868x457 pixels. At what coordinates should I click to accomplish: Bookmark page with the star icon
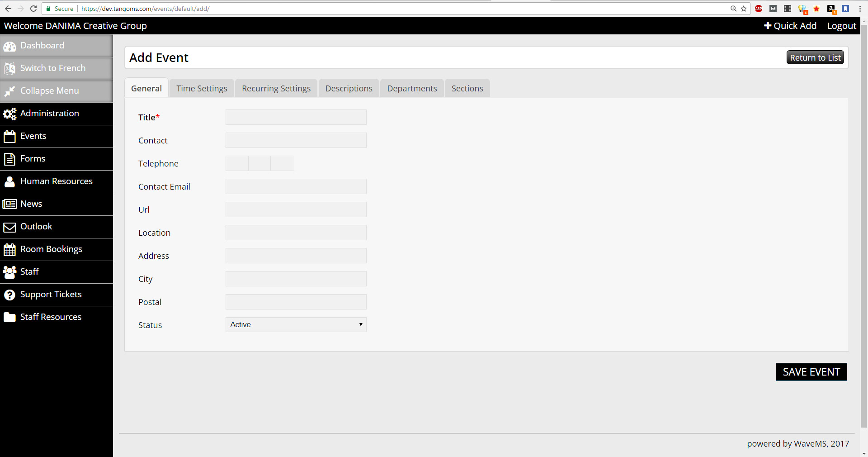point(744,9)
